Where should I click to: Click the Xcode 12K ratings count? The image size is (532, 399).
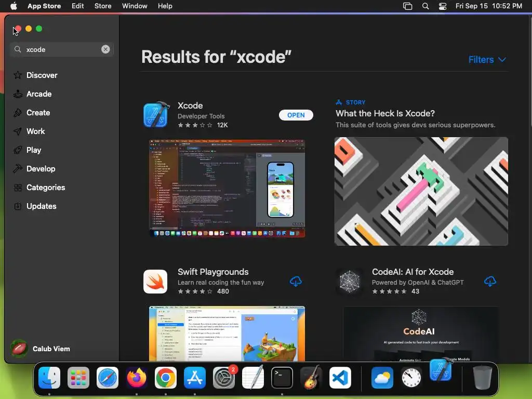point(222,125)
